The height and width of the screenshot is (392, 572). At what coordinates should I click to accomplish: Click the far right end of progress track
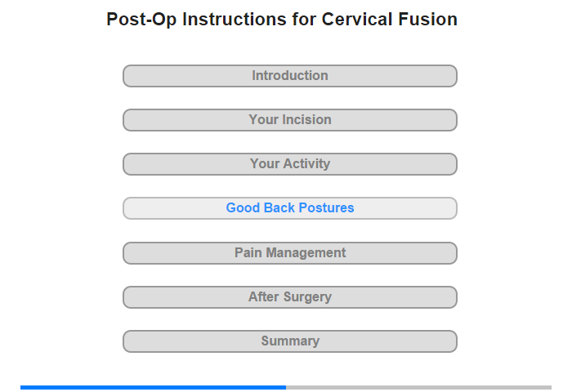[x=548, y=387]
